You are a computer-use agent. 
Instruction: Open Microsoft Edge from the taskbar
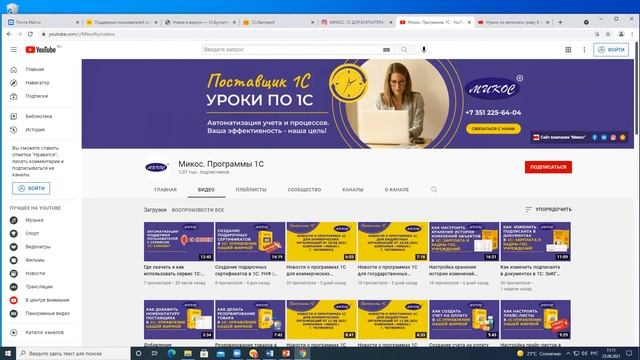tap(171, 353)
